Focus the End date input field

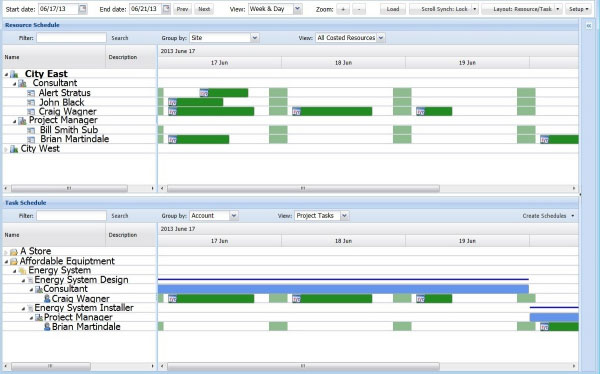coord(145,9)
